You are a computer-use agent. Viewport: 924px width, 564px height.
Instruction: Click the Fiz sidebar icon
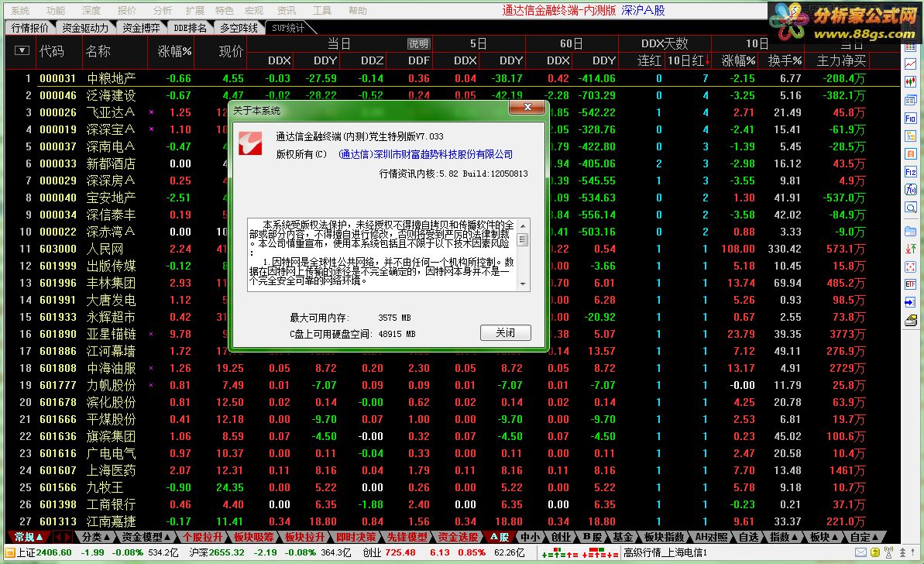[x=911, y=171]
